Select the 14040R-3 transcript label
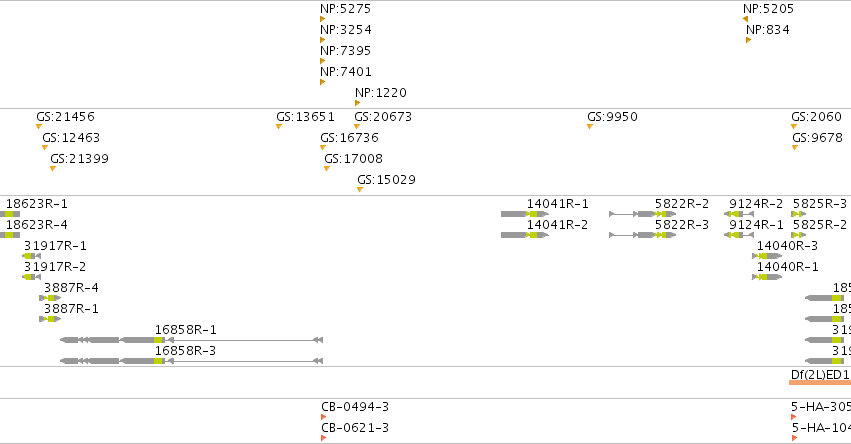 (788, 246)
